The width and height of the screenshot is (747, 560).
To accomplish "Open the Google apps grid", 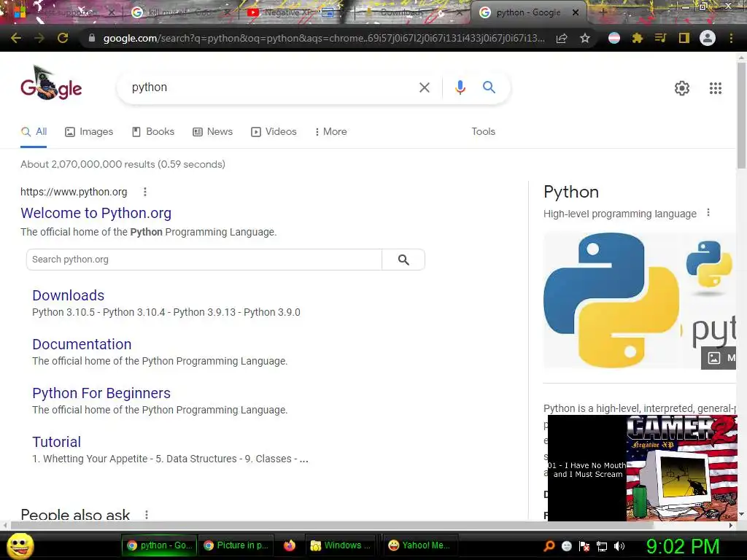I will (x=715, y=88).
